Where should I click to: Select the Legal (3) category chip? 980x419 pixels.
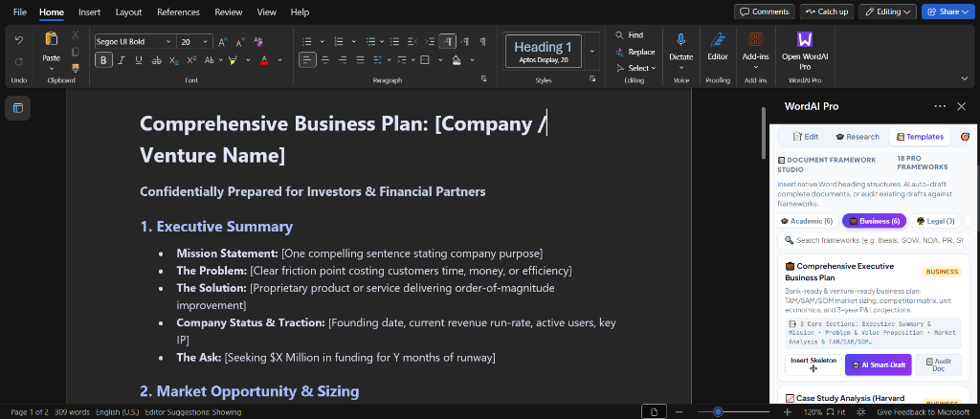coord(935,221)
